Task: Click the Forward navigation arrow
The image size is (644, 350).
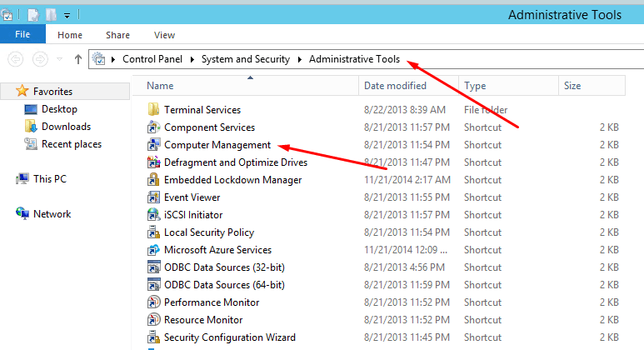Action: [x=40, y=59]
